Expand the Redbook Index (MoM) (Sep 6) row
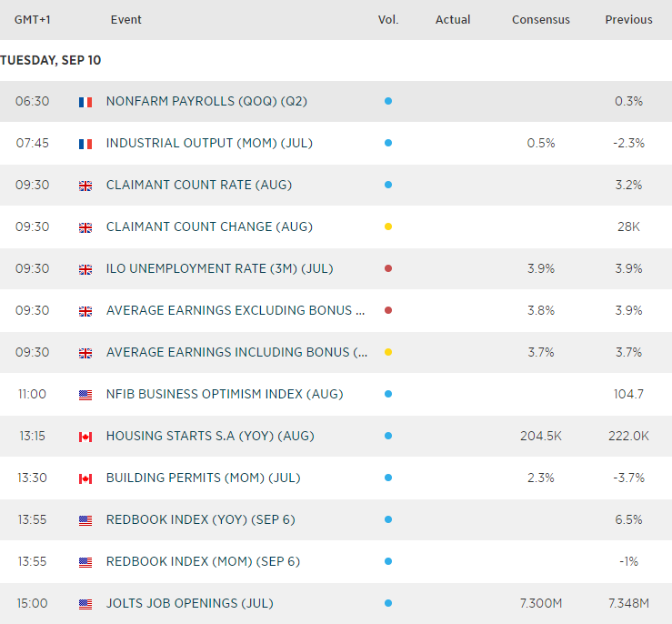 [x=203, y=562]
